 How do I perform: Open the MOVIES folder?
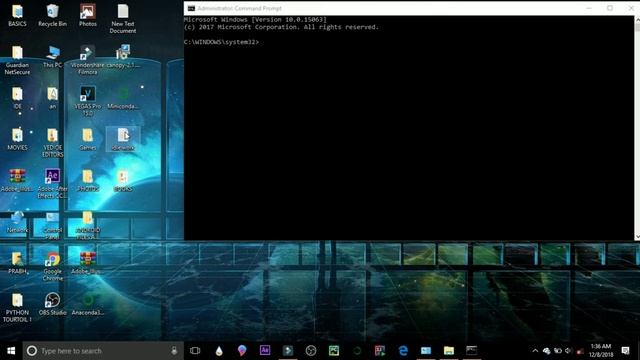(x=17, y=139)
